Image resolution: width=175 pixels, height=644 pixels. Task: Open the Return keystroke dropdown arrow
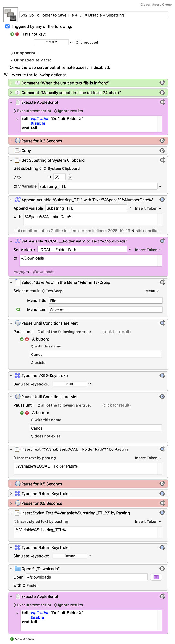tap(90, 556)
